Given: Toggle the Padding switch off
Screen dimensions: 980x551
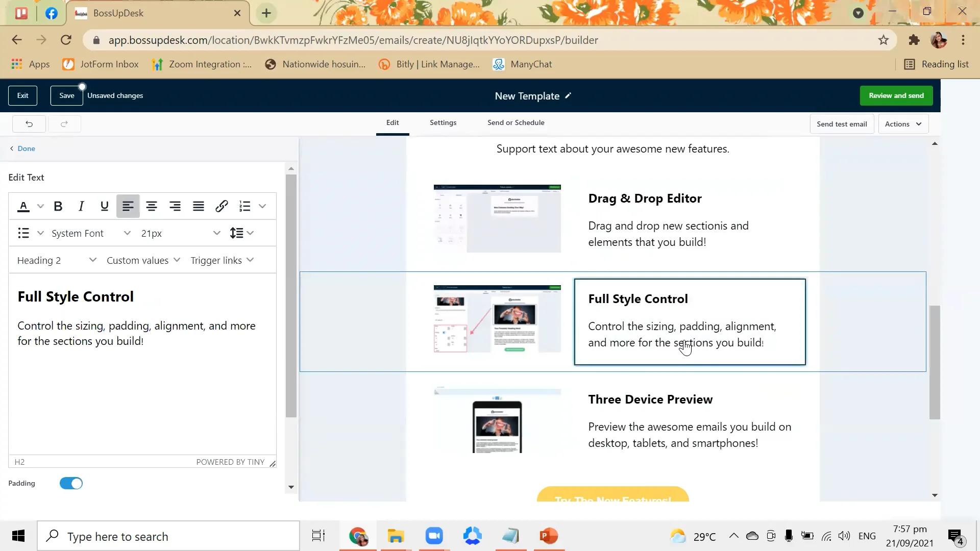Looking at the screenshot, I should pyautogui.click(x=71, y=483).
